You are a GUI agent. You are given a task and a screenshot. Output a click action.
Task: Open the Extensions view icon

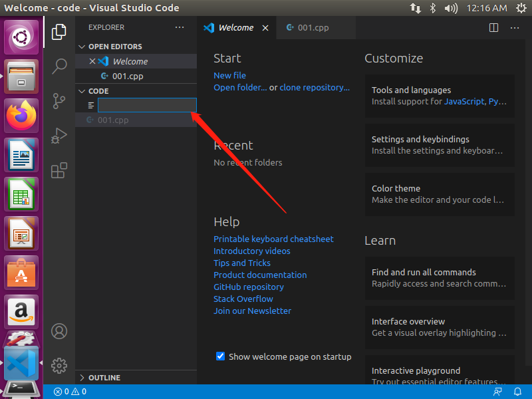coord(59,170)
